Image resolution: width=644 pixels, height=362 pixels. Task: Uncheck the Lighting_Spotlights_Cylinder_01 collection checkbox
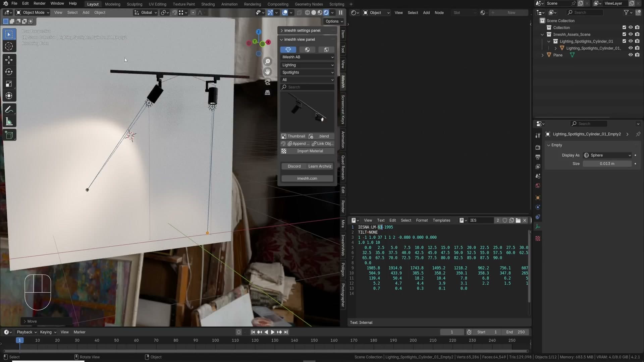tap(624, 41)
